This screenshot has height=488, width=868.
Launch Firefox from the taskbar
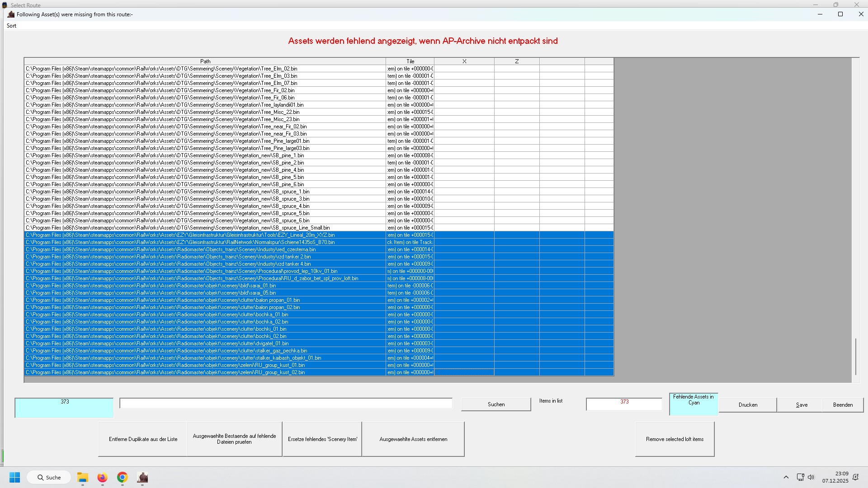(102, 477)
